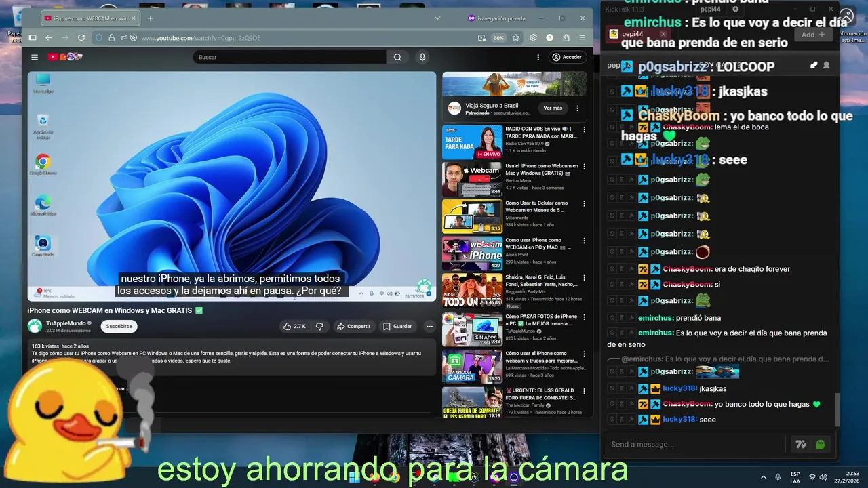The width and height of the screenshot is (868, 488).
Task: Close the pepi44 chat tab
Action: (x=663, y=34)
